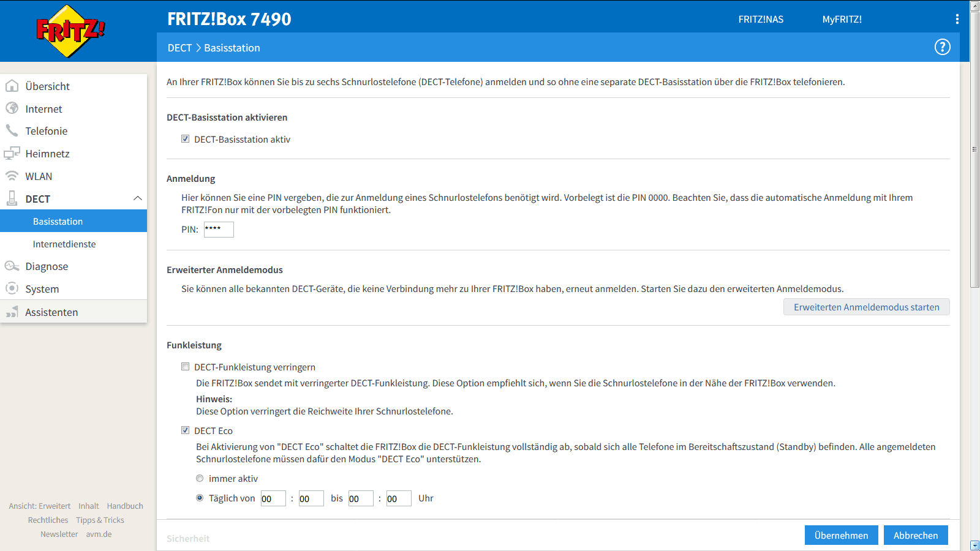Image resolution: width=980 pixels, height=551 pixels.
Task: Select the 'immer aktiv' radio button
Action: 200,478
